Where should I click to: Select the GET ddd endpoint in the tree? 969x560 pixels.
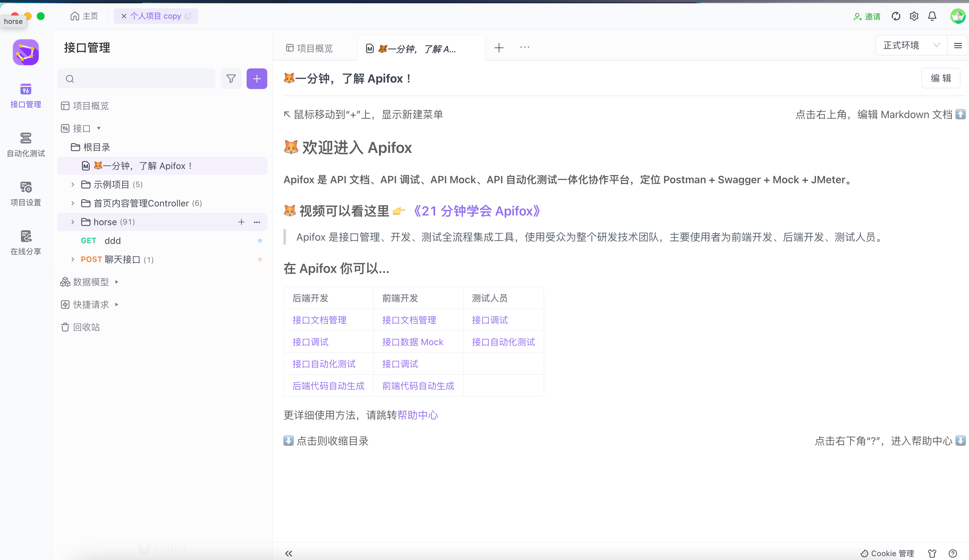[112, 241]
